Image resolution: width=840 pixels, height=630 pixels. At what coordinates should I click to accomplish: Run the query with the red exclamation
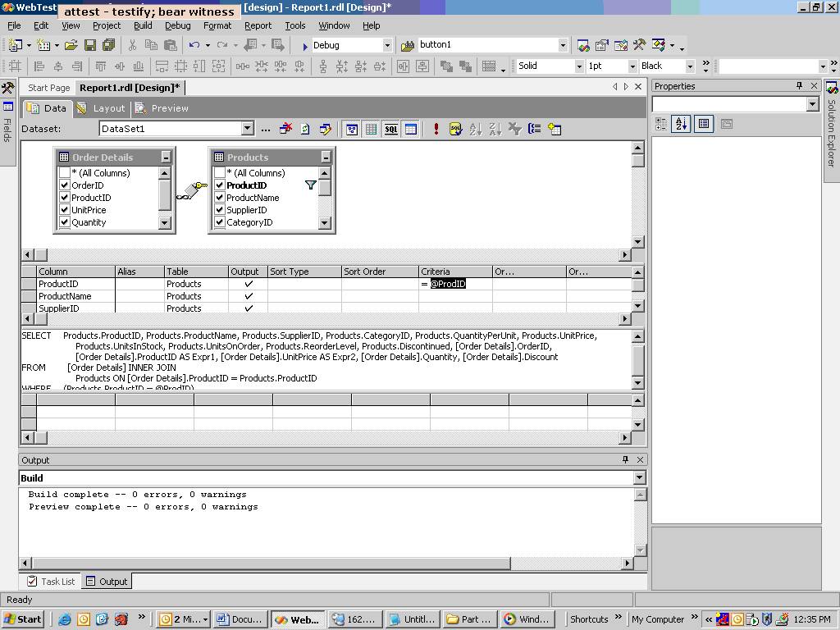point(436,129)
